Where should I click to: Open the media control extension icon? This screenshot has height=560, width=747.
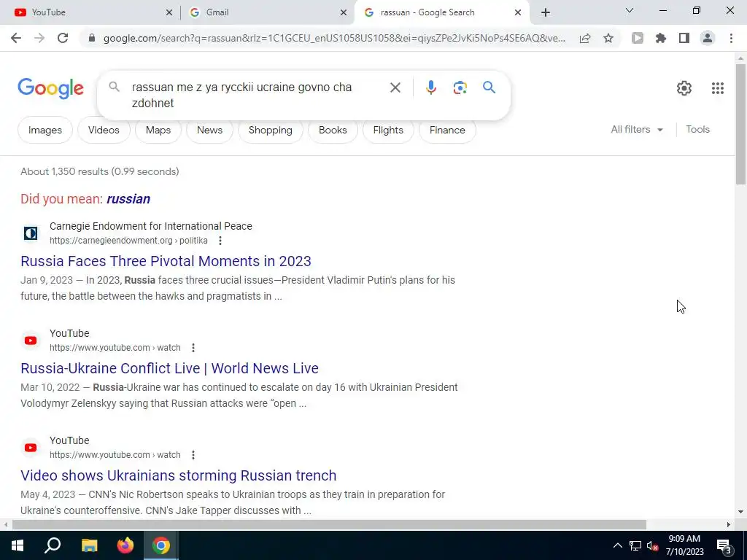click(x=638, y=38)
